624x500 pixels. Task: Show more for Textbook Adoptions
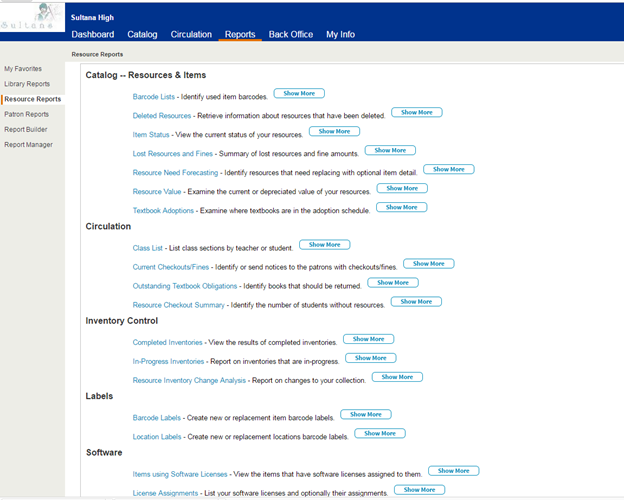pos(402,207)
